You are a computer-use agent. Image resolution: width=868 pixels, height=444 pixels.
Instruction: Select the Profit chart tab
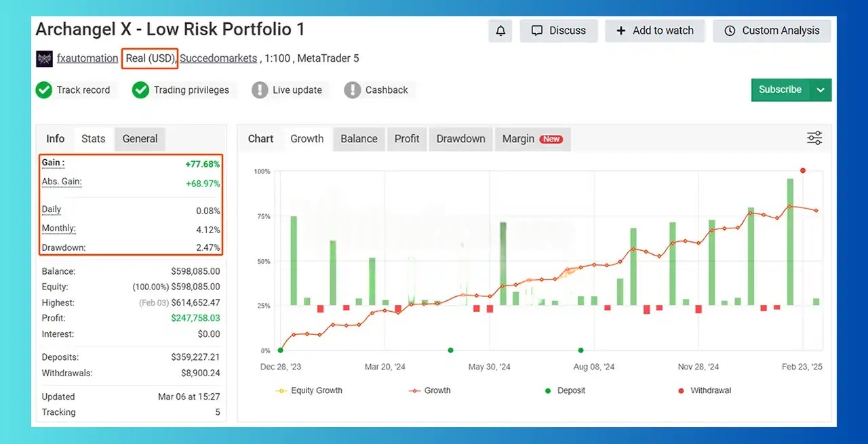tap(407, 139)
